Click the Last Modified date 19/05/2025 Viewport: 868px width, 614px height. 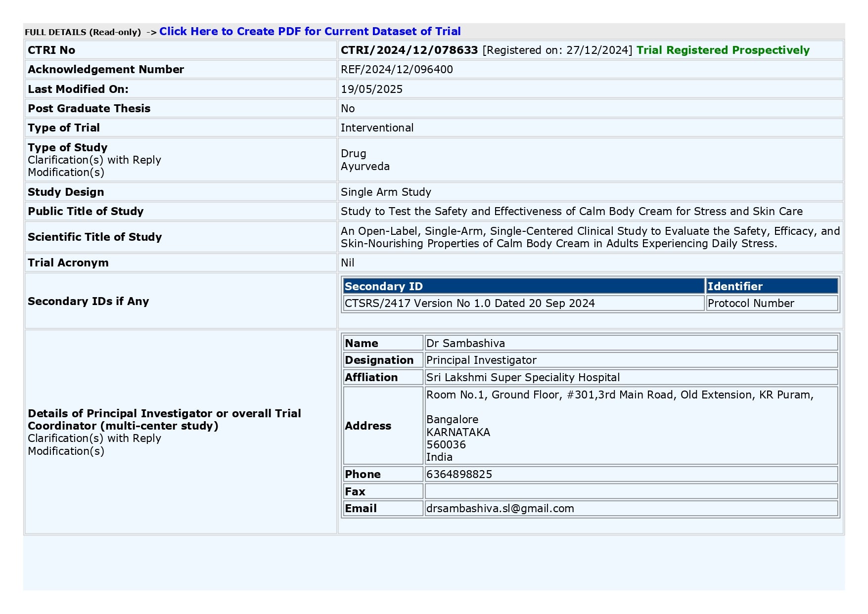click(x=371, y=89)
